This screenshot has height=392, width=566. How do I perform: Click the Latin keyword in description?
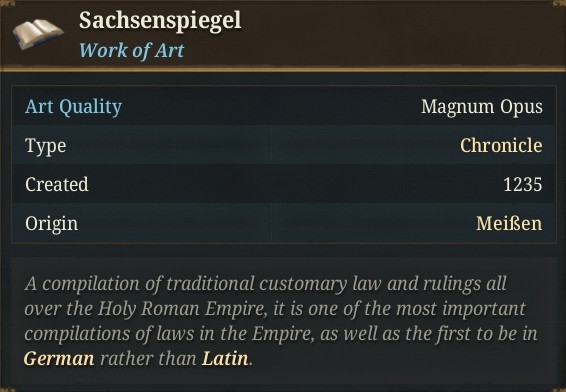[225, 359]
